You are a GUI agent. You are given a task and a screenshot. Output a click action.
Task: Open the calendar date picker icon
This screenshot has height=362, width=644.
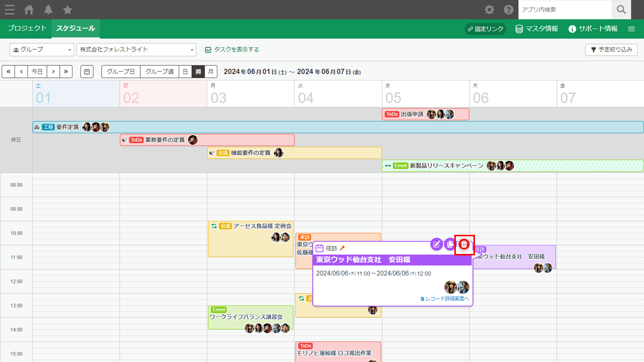tap(87, 71)
